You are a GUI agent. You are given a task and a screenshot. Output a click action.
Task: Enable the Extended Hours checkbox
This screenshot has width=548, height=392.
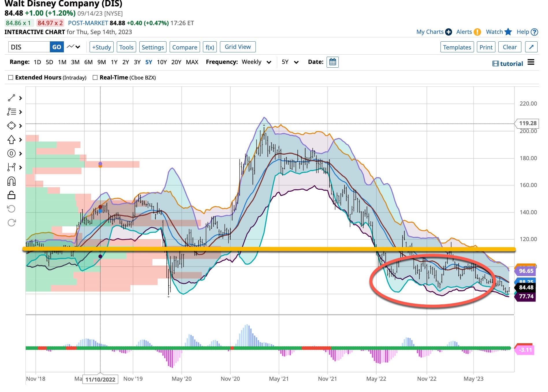(x=11, y=77)
